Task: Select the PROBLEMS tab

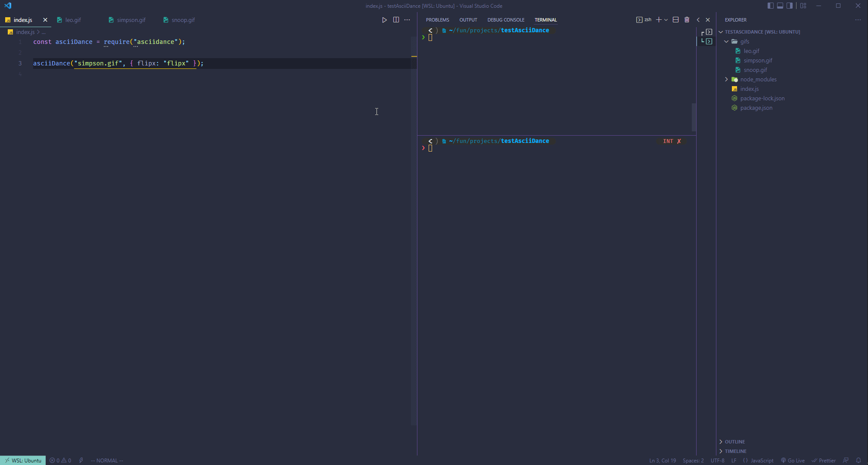Action: pyautogui.click(x=437, y=19)
